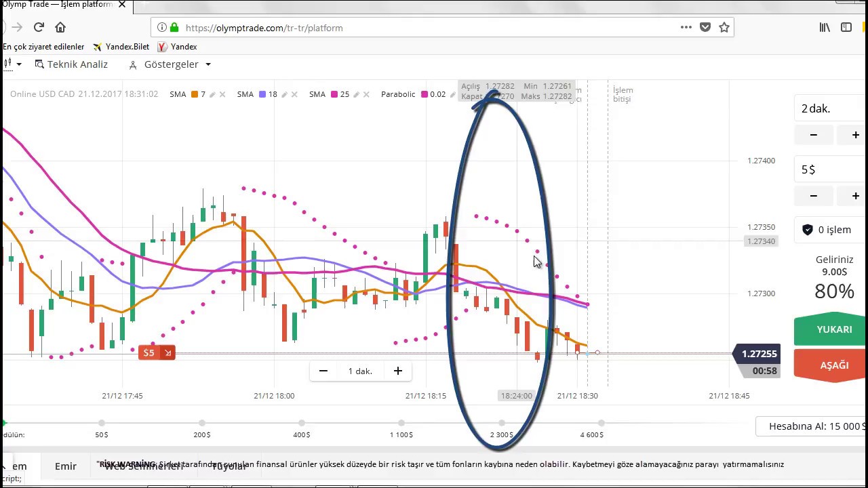Open the Firefox Library icon
The image size is (868, 488).
825,27
